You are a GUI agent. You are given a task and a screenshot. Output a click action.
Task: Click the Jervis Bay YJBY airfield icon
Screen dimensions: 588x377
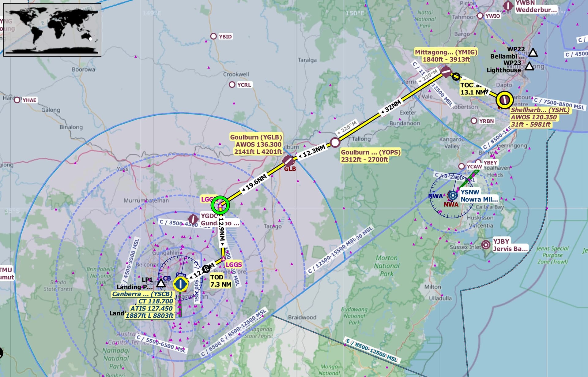486,245
